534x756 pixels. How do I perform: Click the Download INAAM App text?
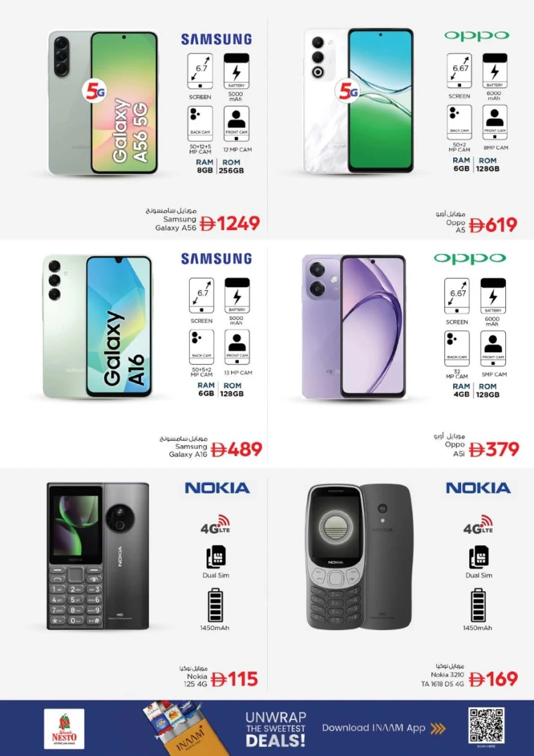click(374, 728)
